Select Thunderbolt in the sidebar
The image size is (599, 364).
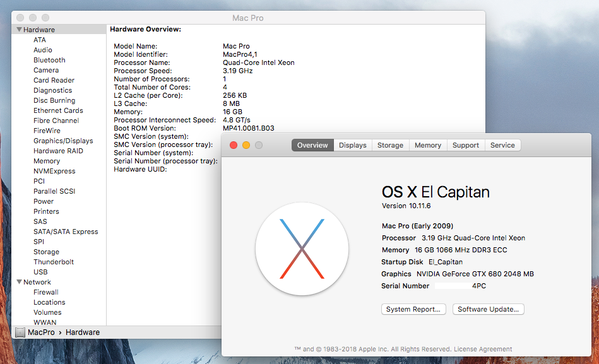pos(54,262)
